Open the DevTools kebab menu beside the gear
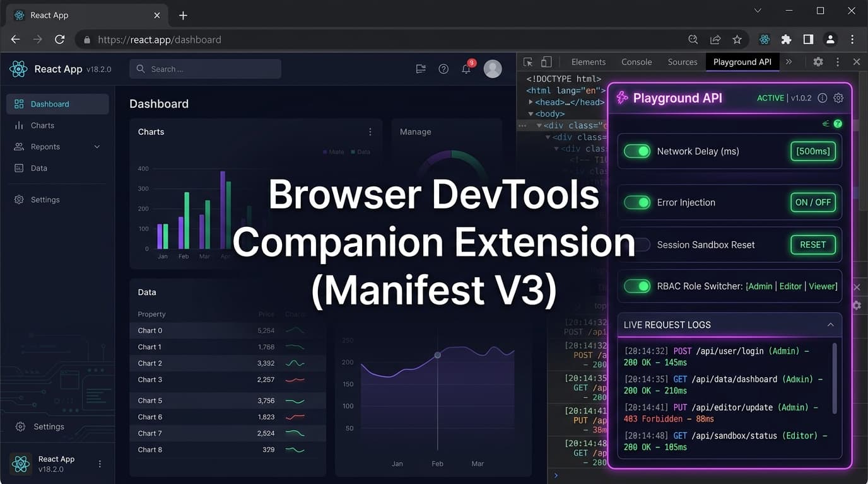The height and width of the screenshot is (484, 868). [x=838, y=62]
